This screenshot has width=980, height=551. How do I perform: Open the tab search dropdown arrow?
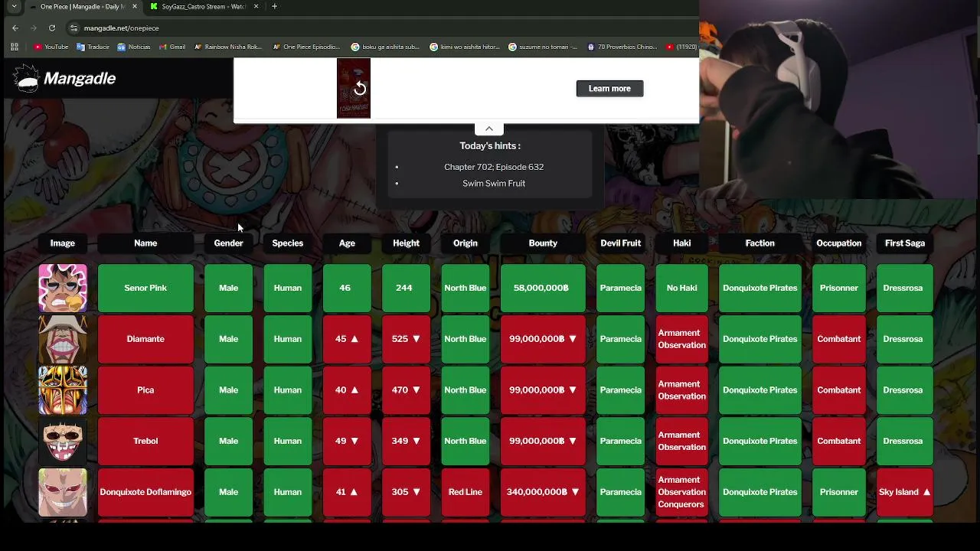[14, 6]
